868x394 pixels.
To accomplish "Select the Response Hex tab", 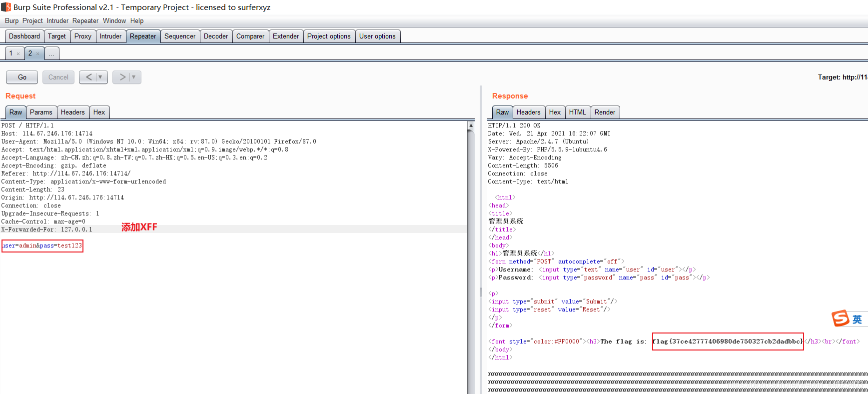I will pos(555,112).
